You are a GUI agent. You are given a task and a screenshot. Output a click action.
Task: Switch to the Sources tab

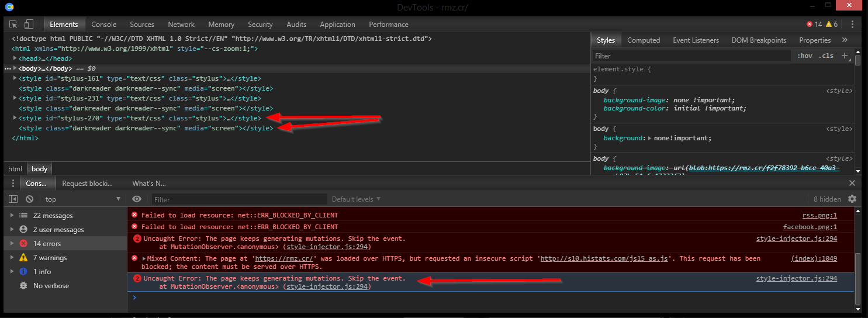(142, 24)
